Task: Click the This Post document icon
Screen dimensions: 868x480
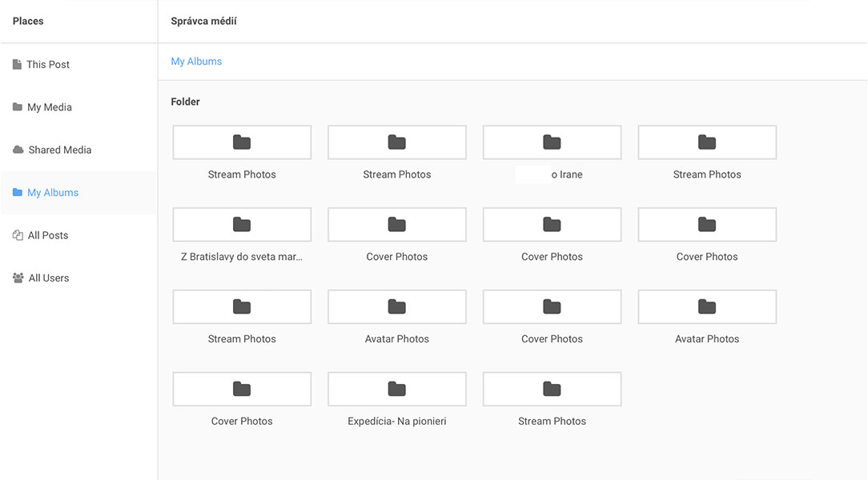Action: point(17,64)
